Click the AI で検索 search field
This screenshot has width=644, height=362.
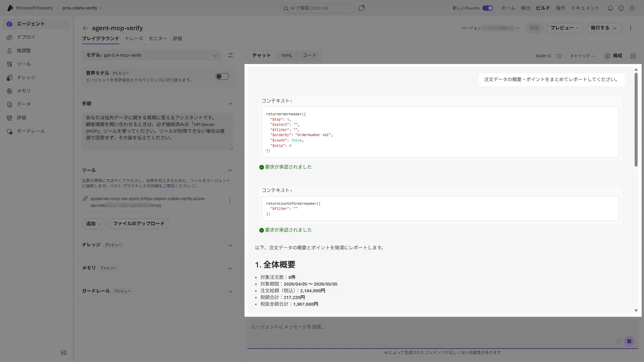tap(318, 8)
